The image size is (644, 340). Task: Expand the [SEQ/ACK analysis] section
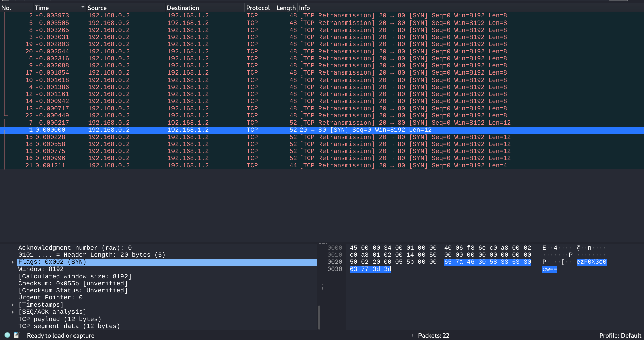[x=13, y=312]
